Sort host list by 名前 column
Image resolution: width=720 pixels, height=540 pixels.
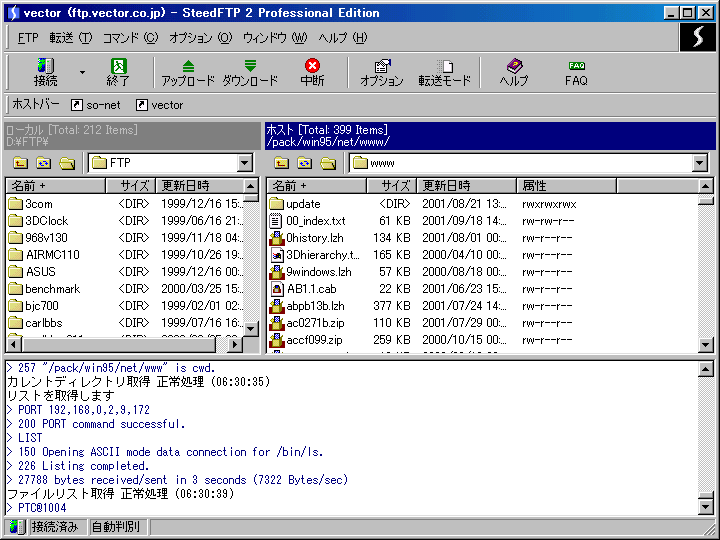coord(316,186)
